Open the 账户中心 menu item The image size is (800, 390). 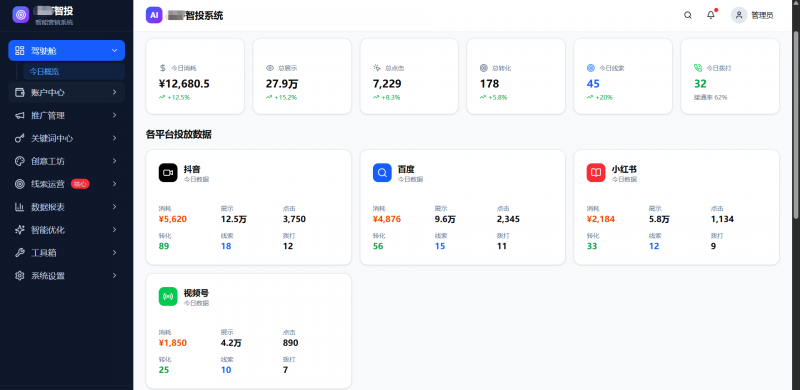[x=66, y=92]
